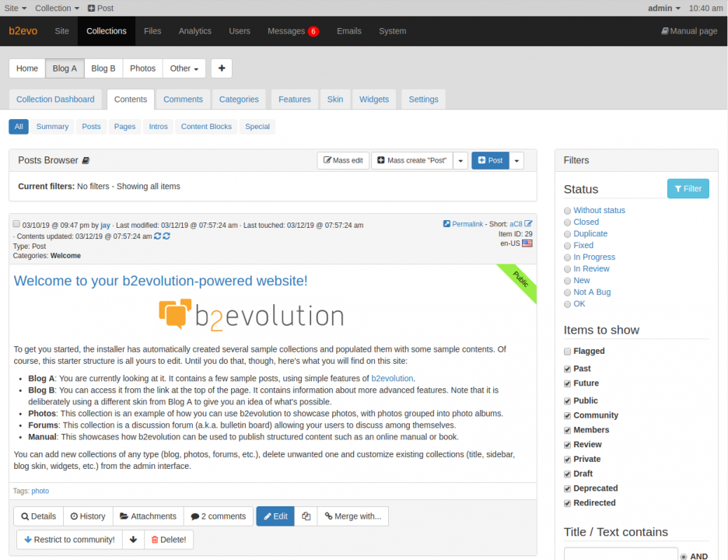Image resolution: width=728 pixels, height=560 pixels.
Task: Select the Closed status radio button
Action: click(x=567, y=222)
